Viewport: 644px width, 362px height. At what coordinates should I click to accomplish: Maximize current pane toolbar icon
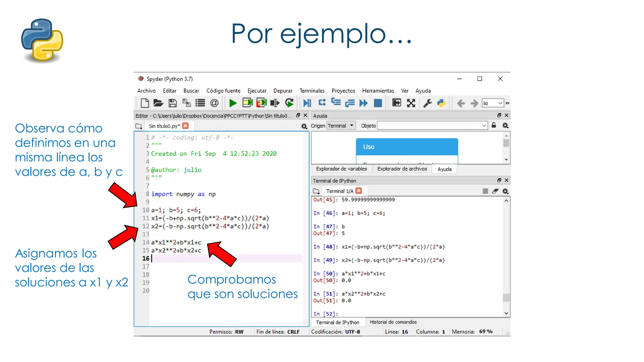[397, 103]
